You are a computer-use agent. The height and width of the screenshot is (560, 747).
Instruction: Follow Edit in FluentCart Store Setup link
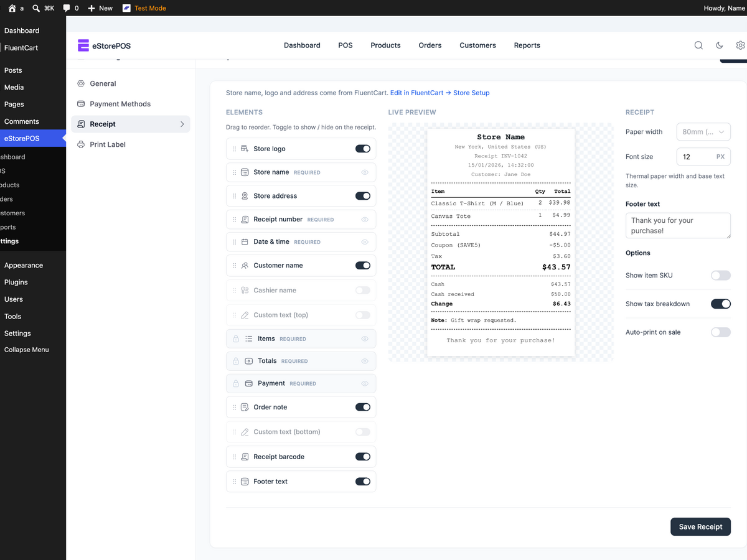pos(440,93)
